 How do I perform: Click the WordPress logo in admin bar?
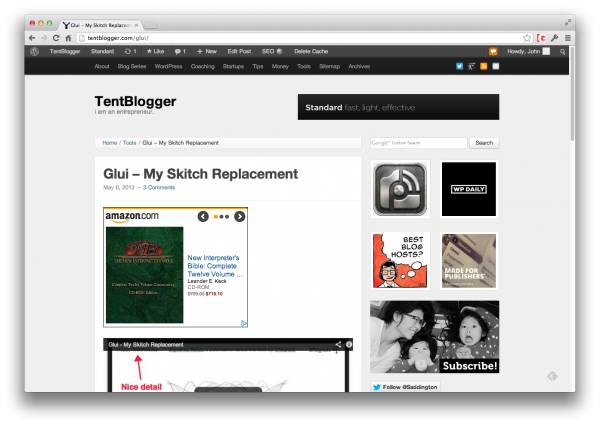[34, 51]
